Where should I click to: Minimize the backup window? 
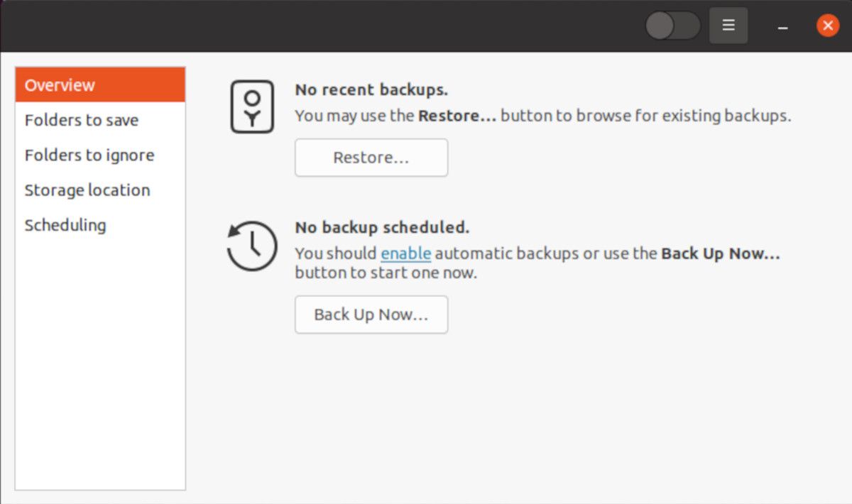point(782,27)
